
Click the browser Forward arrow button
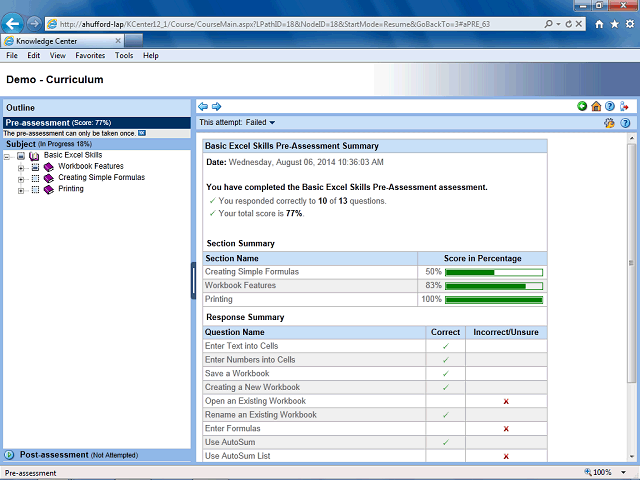[x=34, y=24]
